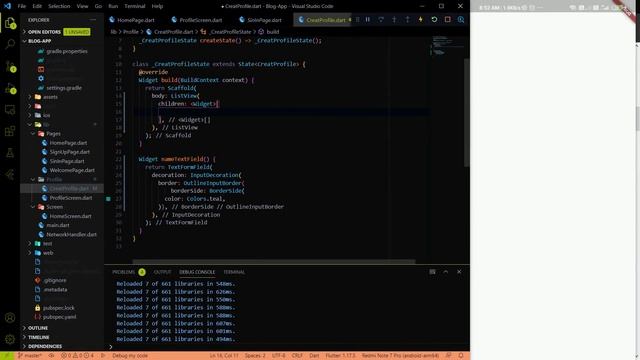Viewport: 640px width, 360px height.
Task: Stop the debug session
Action: (448, 20)
